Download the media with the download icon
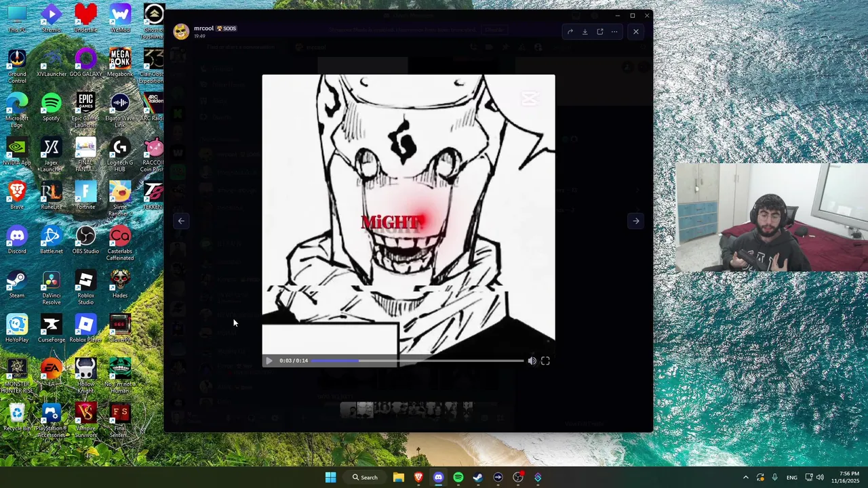Viewport: 868px width, 488px height. pos(585,31)
